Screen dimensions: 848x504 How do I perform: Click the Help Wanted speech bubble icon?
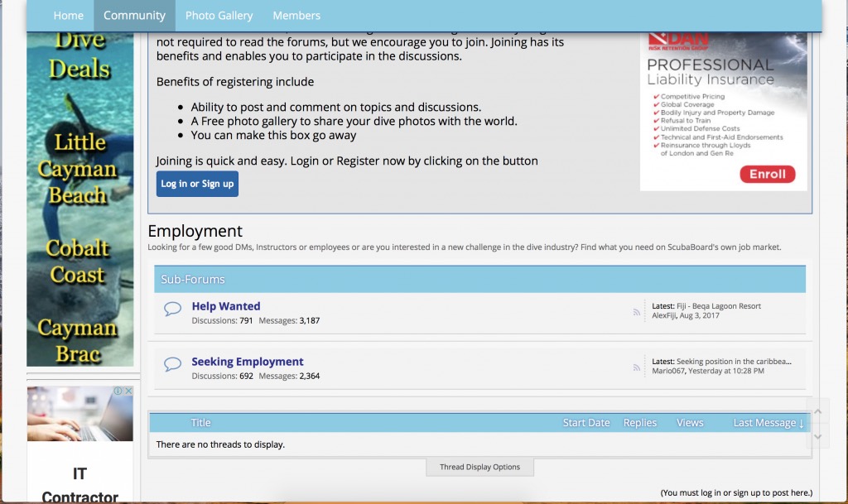click(172, 310)
